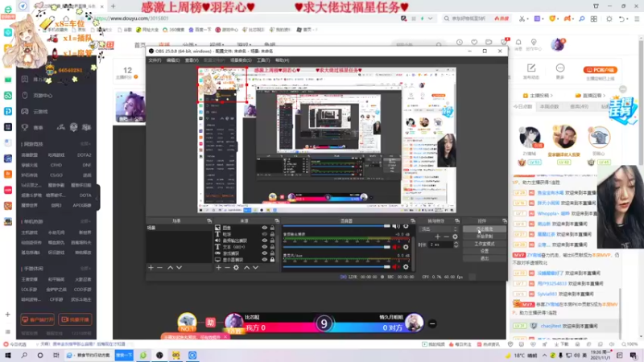Add a new source with plus icon
This screenshot has height=362, width=644.
218,268
